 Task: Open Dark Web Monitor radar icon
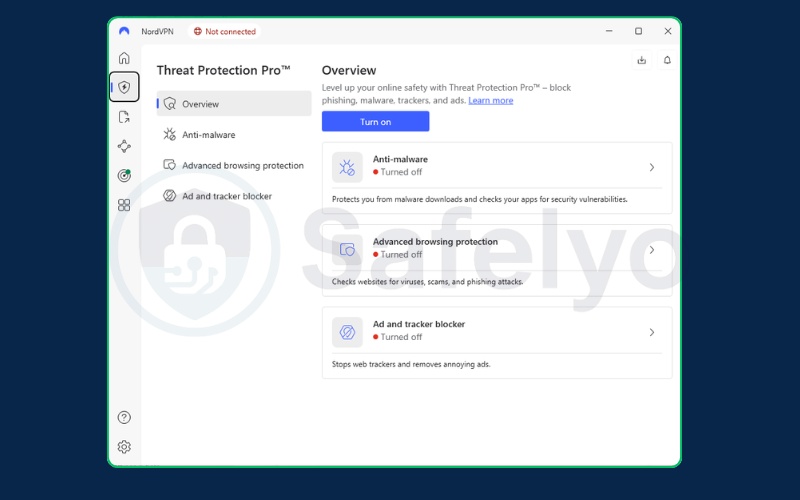[x=124, y=176]
